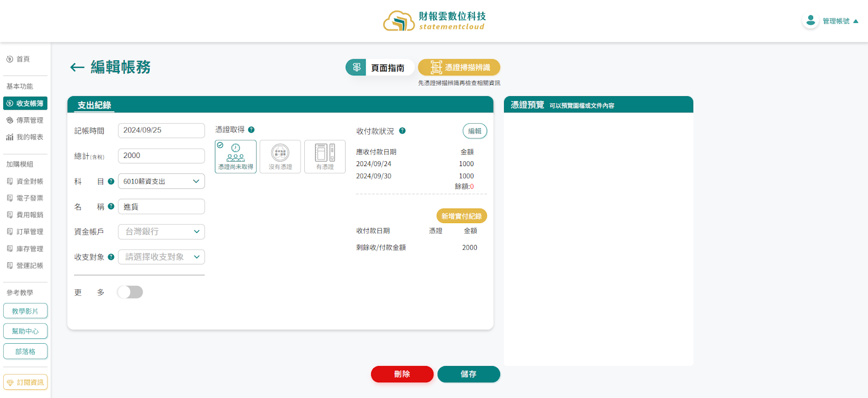Click the help icon next to 收付款狀況
This screenshot has height=398, width=868.
pos(402,131)
